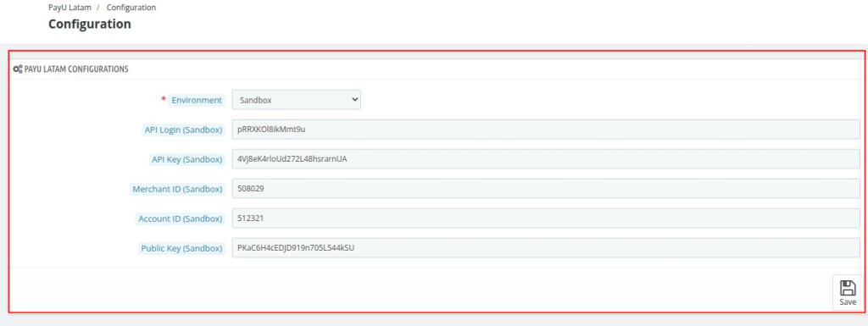Viewport: 868px width, 326px height.
Task: Click the bold Configuration page title
Action: pyautogui.click(x=90, y=25)
